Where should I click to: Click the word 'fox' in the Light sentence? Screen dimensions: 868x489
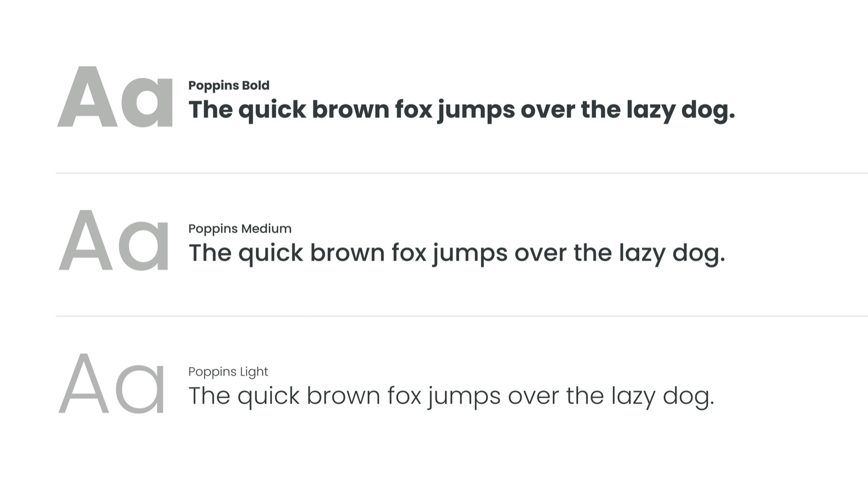pyautogui.click(x=405, y=396)
